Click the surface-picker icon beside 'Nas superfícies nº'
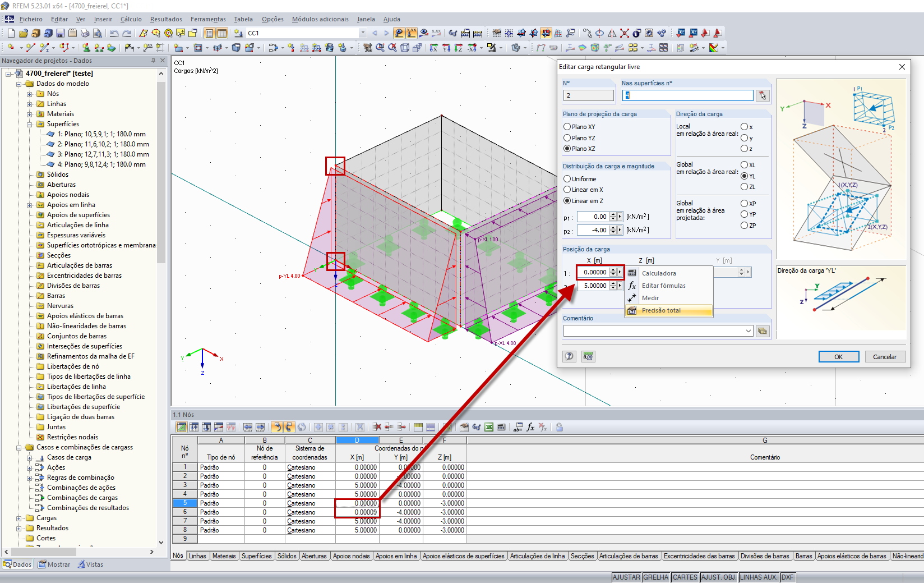 pos(763,96)
